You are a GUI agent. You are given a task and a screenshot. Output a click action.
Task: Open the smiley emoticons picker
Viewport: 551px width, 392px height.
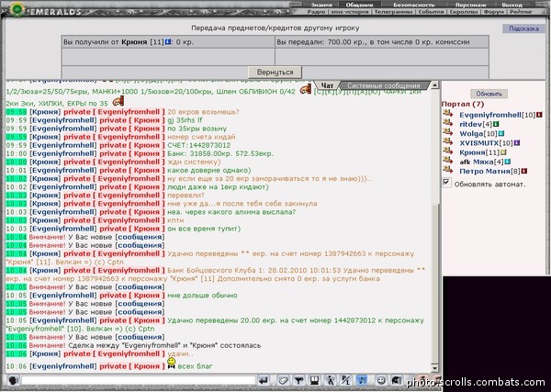point(381,380)
